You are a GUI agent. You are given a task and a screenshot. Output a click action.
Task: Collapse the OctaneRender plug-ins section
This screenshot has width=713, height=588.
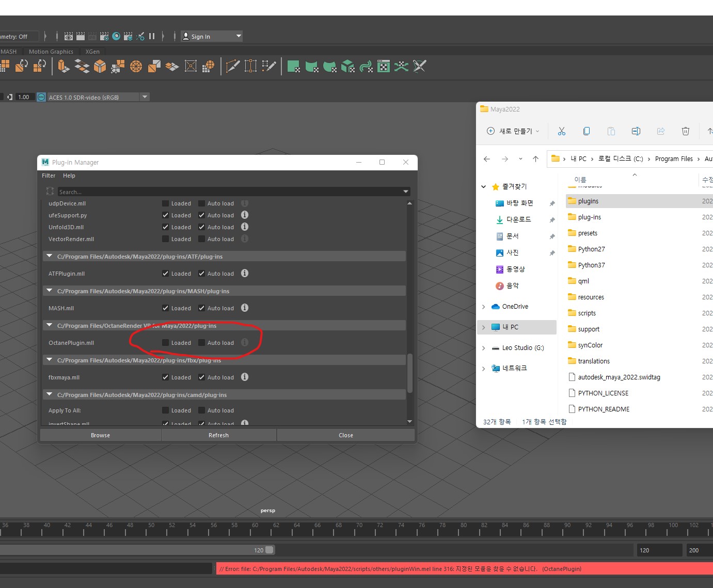coord(50,325)
